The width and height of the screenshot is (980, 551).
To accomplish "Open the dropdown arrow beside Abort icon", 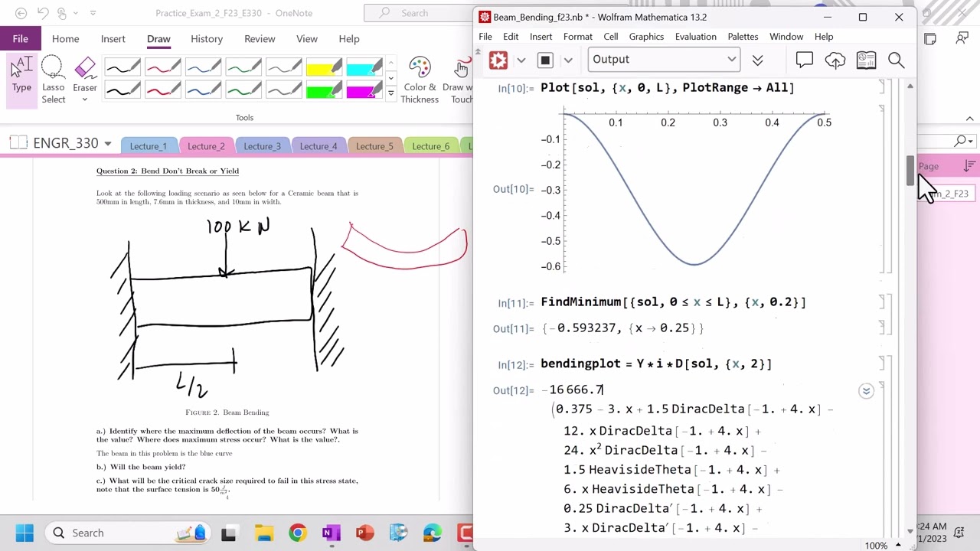I will (568, 60).
